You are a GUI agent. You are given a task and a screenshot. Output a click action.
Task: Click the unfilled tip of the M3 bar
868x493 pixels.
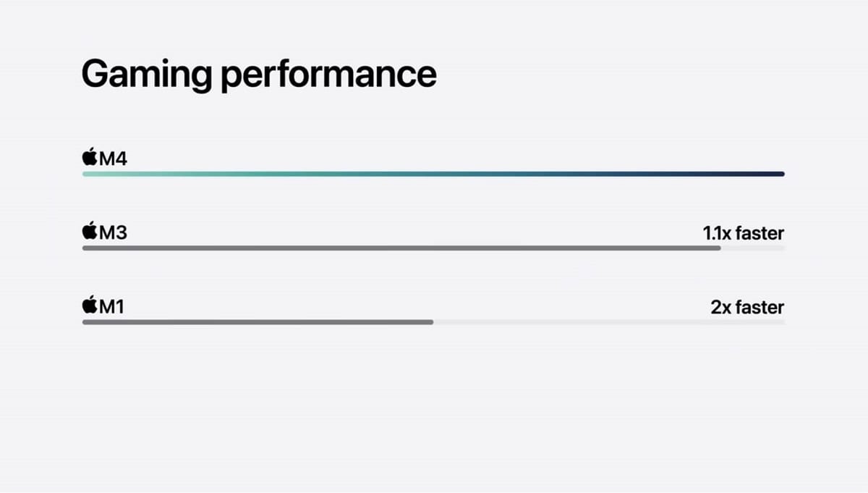[x=753, y=248]
